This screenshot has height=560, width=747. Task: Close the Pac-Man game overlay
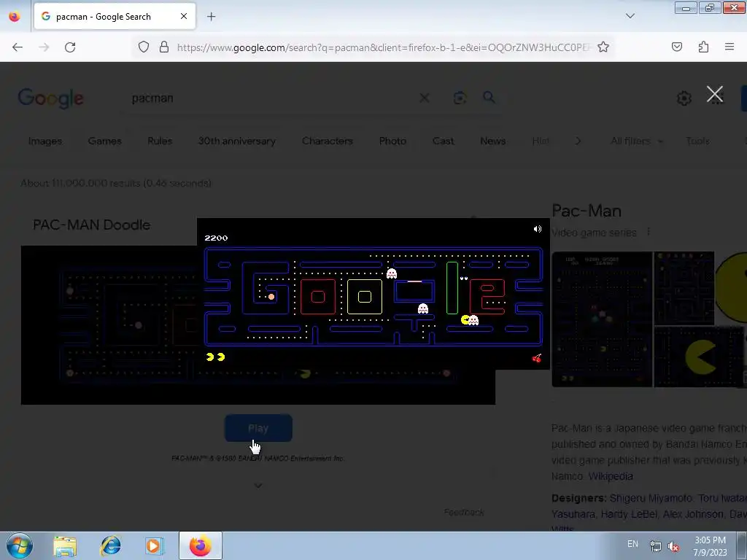[x=715, y=94]
